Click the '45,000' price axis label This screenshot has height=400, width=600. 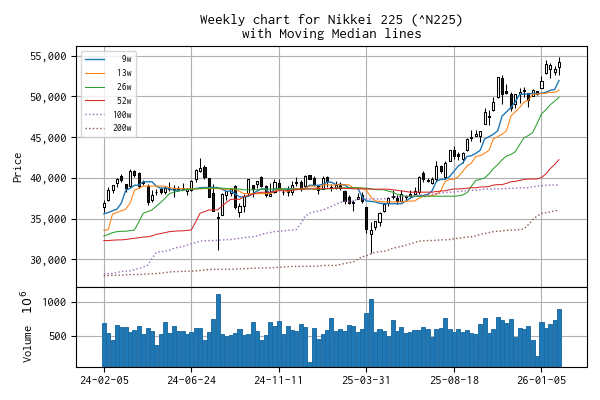tap(48, 138)
